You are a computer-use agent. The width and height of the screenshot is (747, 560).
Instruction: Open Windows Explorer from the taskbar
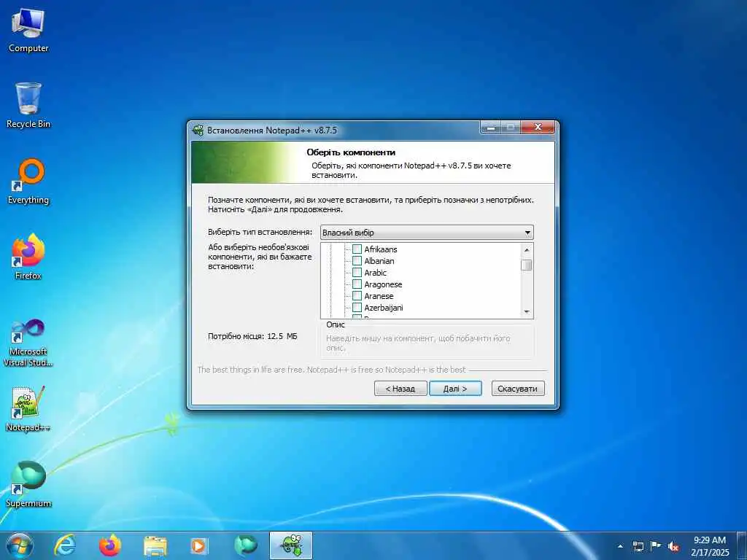[155, 545]
